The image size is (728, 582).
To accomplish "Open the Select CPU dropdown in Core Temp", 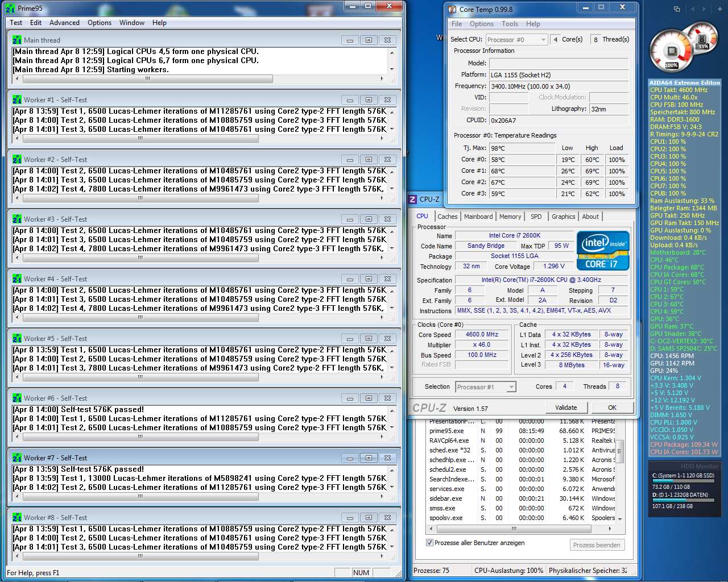I will point(517,40).
